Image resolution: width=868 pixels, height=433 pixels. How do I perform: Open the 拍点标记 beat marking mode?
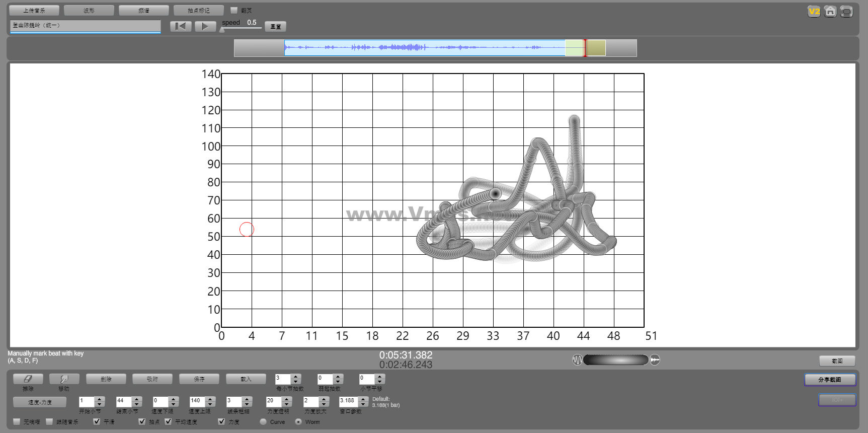tap(199, 11)
